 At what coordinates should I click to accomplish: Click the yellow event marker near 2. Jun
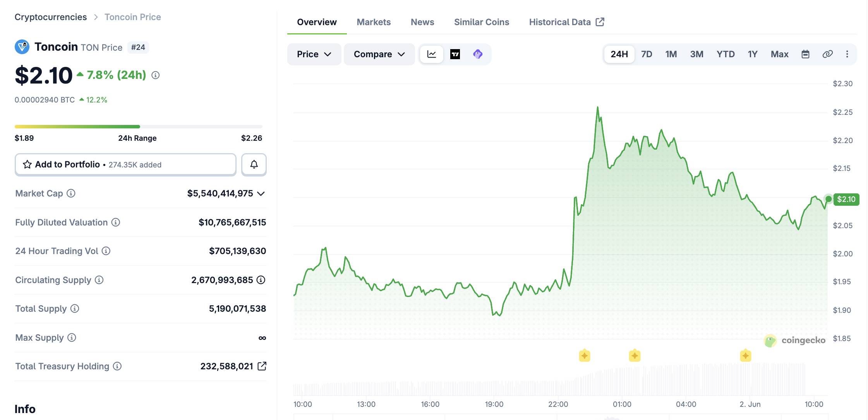(746, 355)
